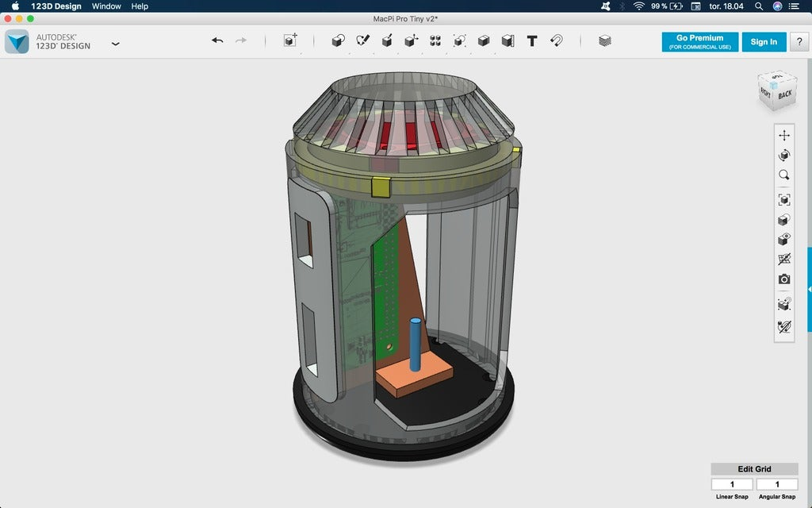
Task: Click the Wi-Fi status icon
Action: 639,6
